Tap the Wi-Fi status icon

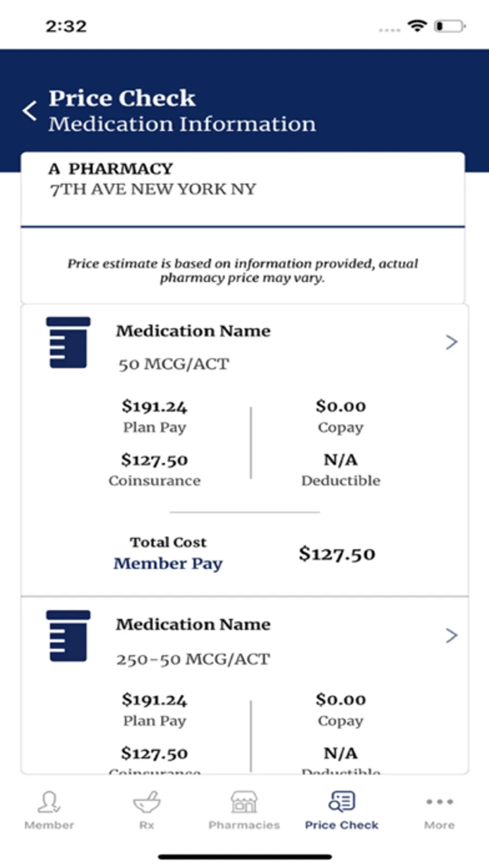(417, 26)
